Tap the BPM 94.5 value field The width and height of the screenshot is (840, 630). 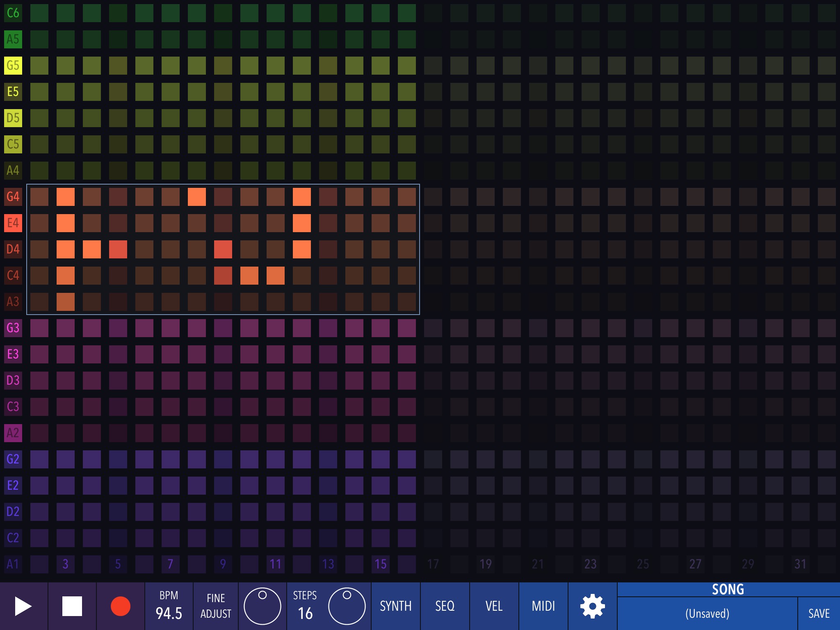pyautogui.click(x=169, y=606)
